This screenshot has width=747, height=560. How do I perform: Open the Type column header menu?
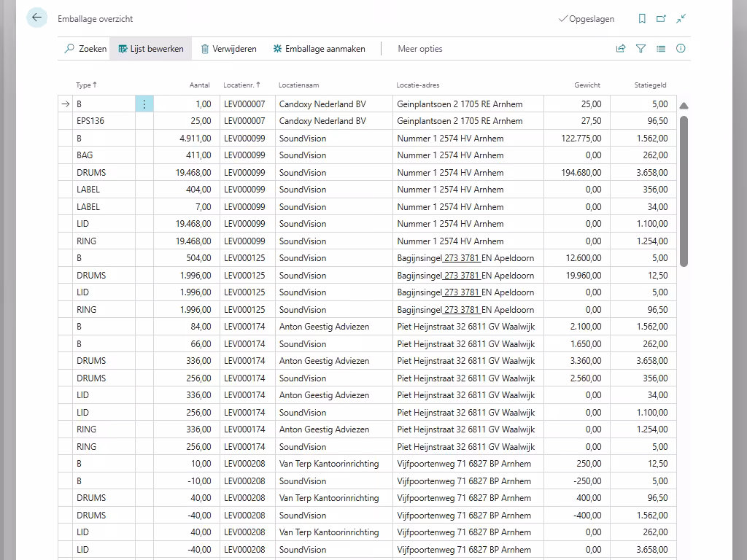coord(83,85)
